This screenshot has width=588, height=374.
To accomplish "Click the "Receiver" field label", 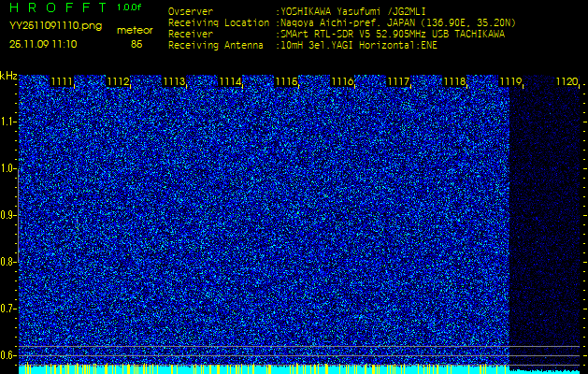I will coord(191,35).
